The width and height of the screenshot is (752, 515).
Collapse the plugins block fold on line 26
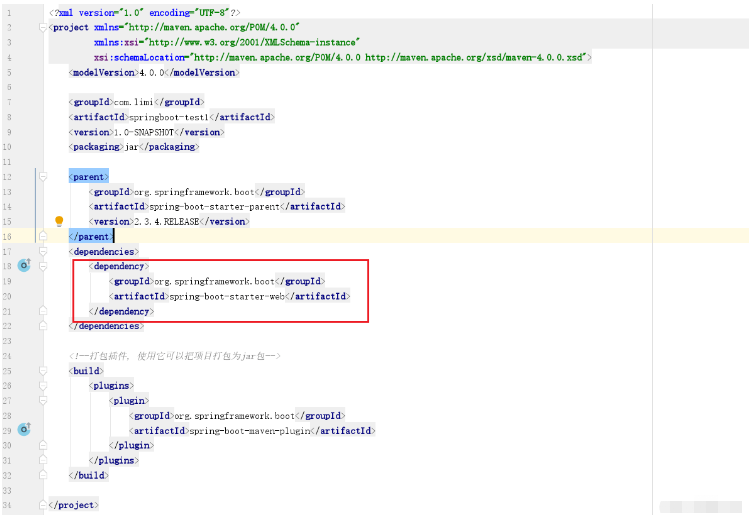(43, 386)
